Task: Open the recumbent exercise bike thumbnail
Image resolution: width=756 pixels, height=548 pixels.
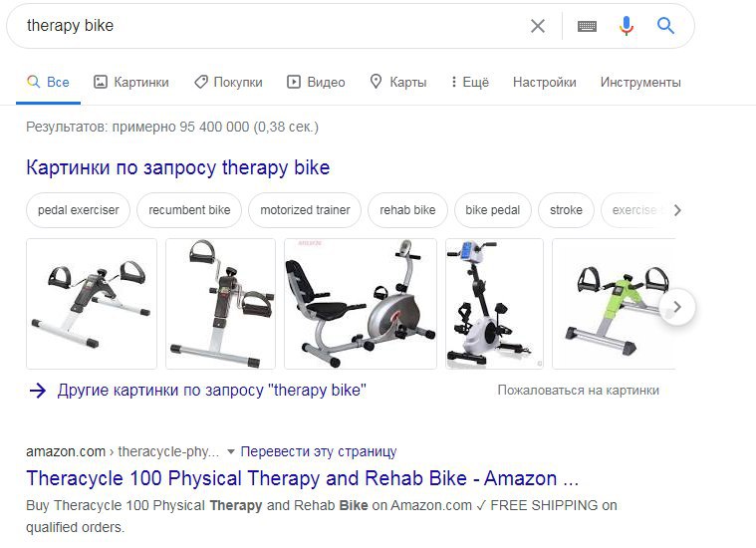Action: pos(361,304)
